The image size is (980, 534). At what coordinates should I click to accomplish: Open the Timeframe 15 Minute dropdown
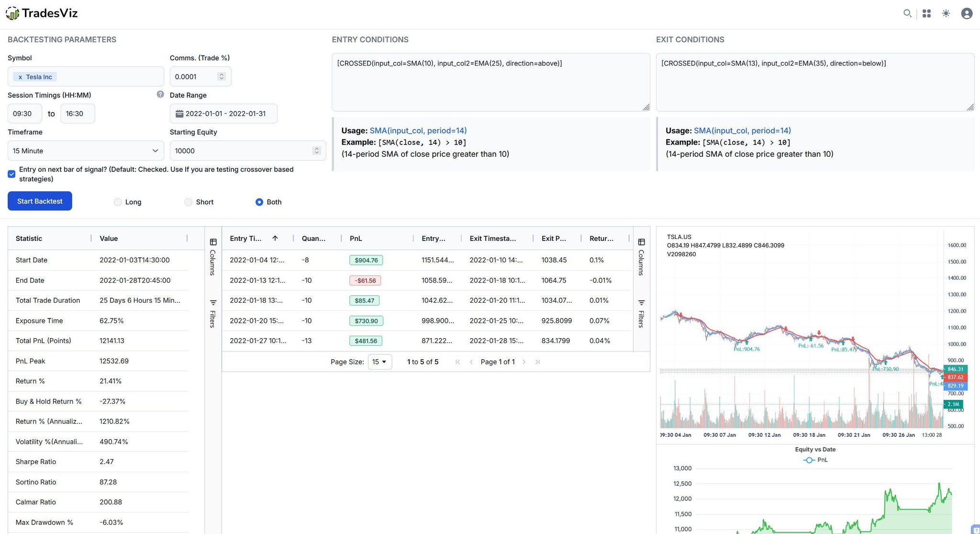(x=86, y=151)
